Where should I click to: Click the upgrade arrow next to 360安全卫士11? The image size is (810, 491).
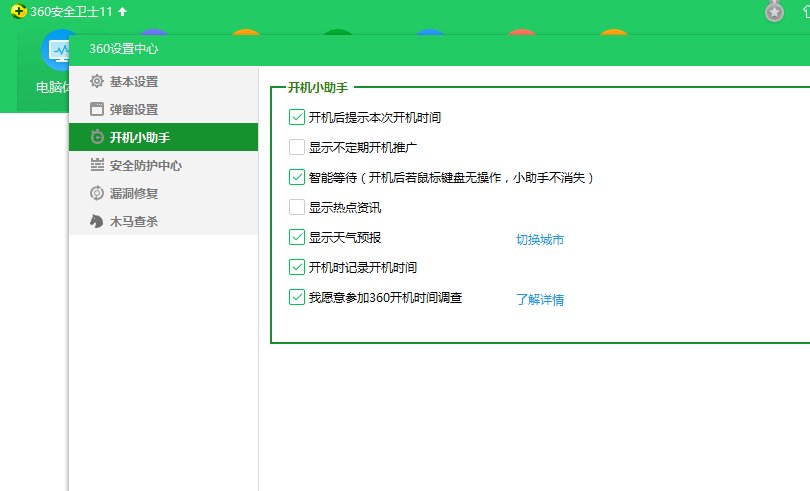click(x=122, y=11)
